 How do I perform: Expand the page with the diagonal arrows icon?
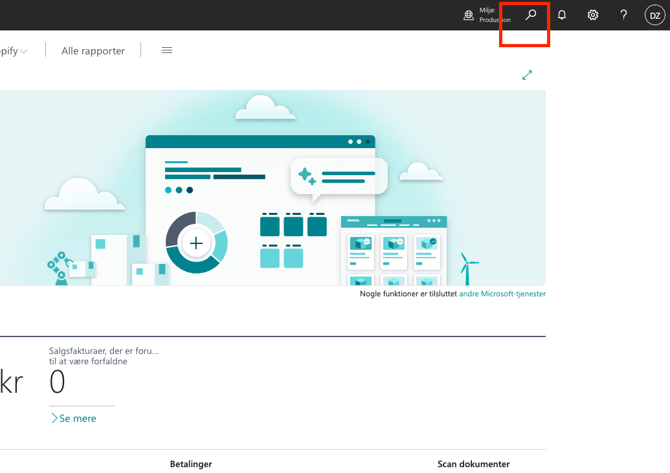click(527, 75)
